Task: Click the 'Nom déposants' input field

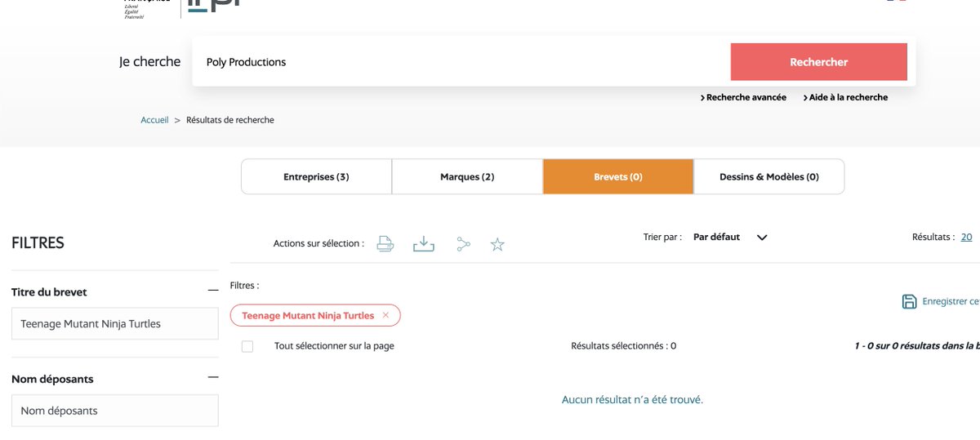Action: pos(115,411)
